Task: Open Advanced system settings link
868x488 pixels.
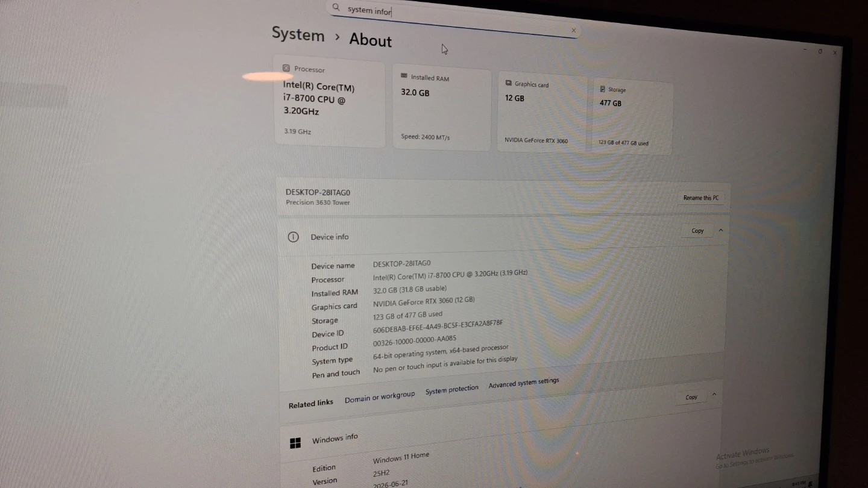Action: tap(524, 383)
